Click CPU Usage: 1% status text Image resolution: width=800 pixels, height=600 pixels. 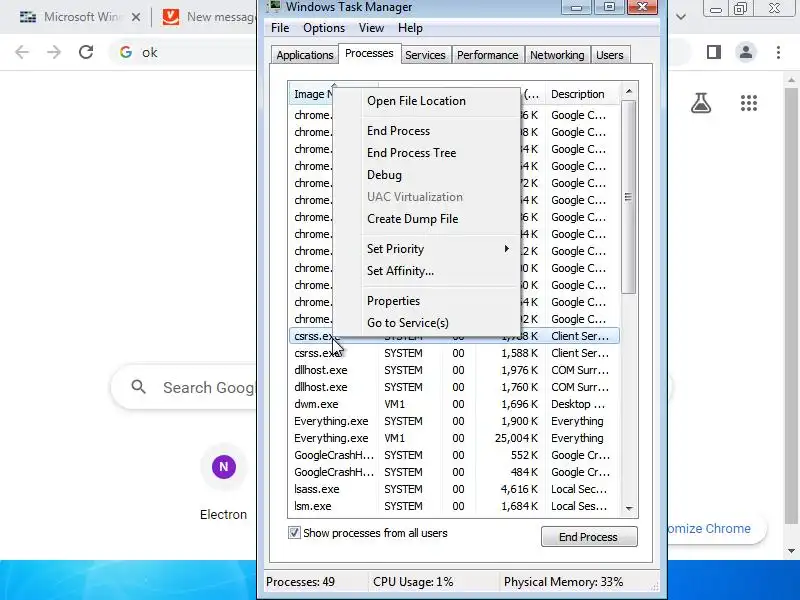coord(413,582)
